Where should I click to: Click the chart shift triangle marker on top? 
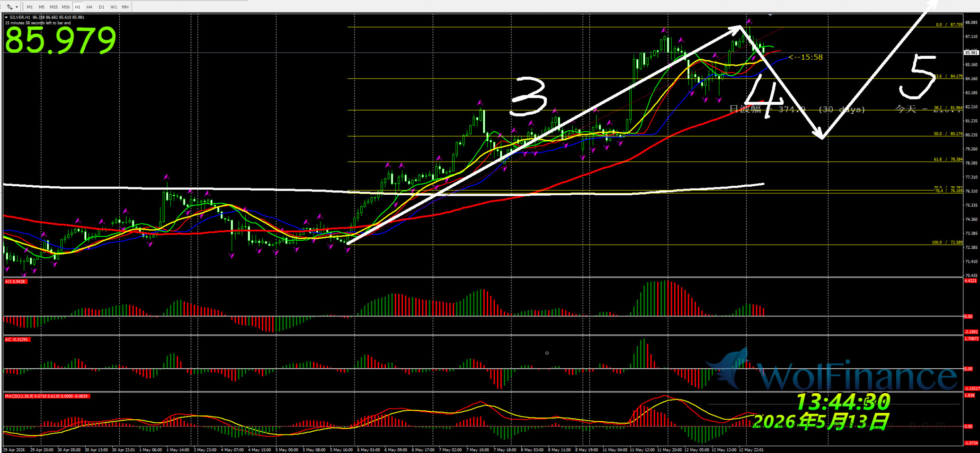coord(770,15)
